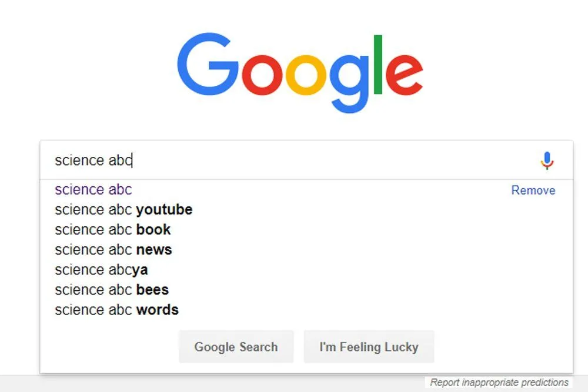Click the voice search microphone icon

(547, 160)
